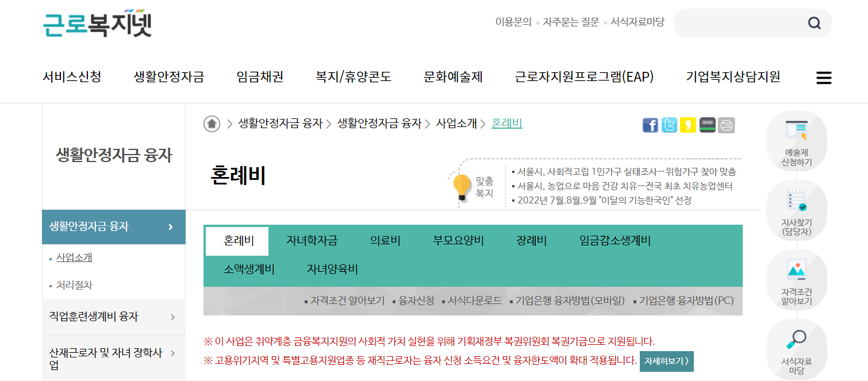Open 예술제 신청하기 from the quick sidebar
Viewport: 868px width, 381px height.
coord(797,141)
